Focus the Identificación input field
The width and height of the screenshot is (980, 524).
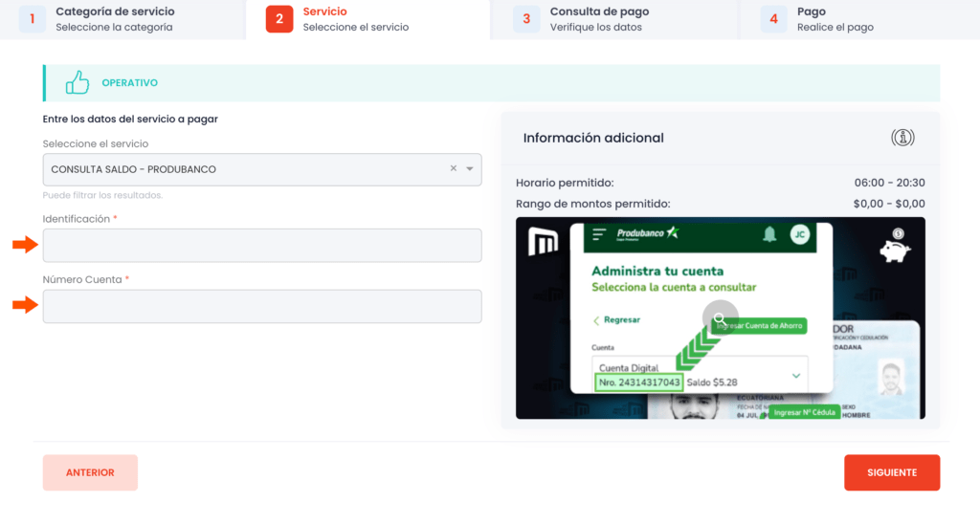click(262, 245)
